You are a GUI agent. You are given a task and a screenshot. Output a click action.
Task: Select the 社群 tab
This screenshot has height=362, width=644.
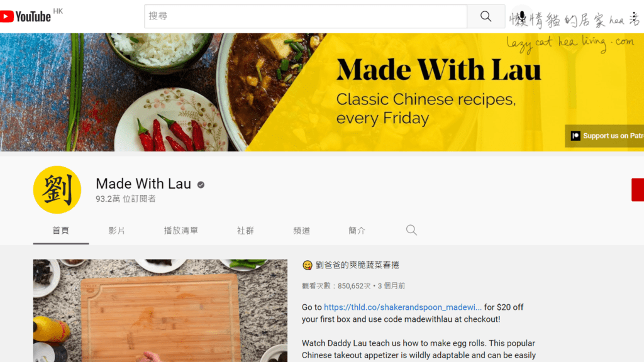pyautogui.click(x=245, y=231)
